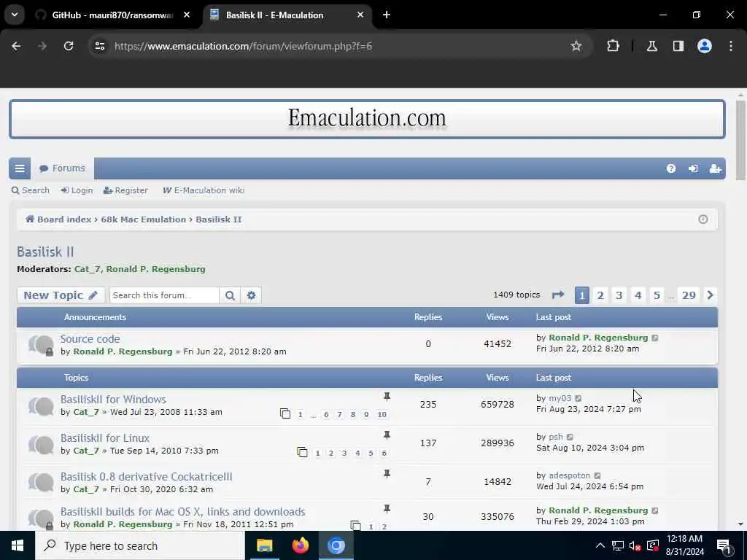Open the forum quick links hamburger menu

click(x=20, y=168)
